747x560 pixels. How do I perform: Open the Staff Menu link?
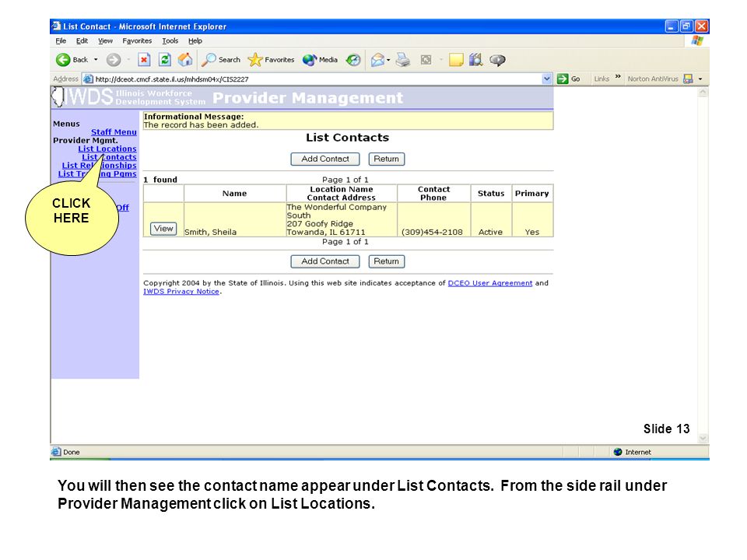[x=114, y=132]
